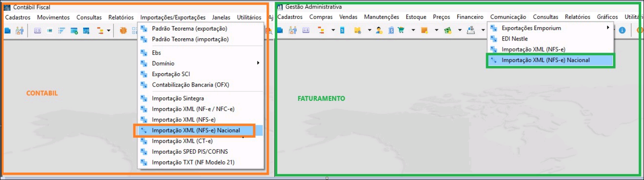Open the Movimentos menu in Contábil Fiscal

click(53, 18)
